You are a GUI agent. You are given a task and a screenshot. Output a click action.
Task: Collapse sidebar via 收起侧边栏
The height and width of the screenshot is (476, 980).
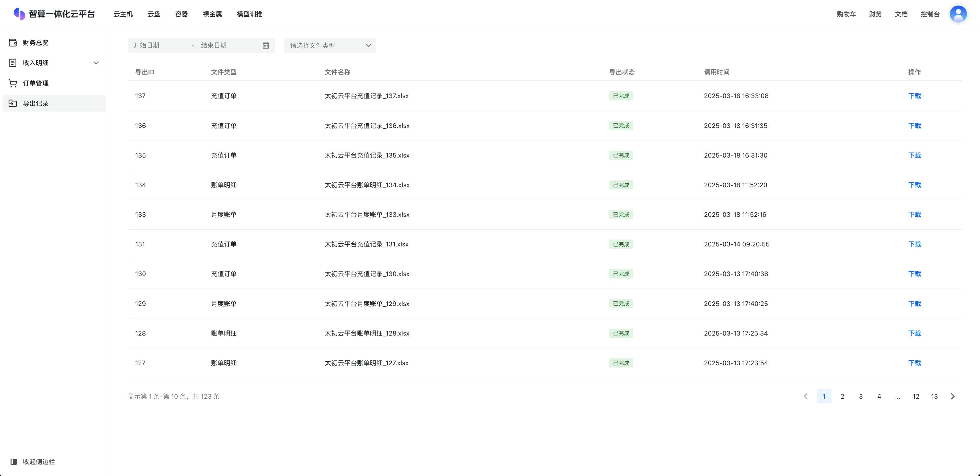pos(38,461)
